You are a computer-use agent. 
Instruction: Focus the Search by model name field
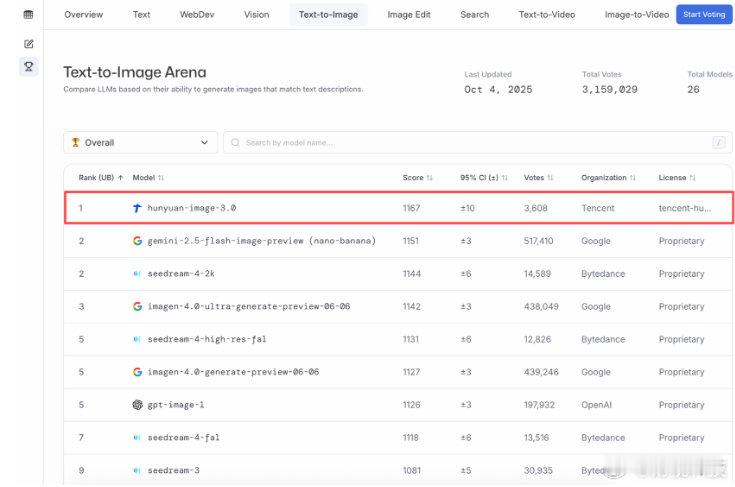(470, 143)
